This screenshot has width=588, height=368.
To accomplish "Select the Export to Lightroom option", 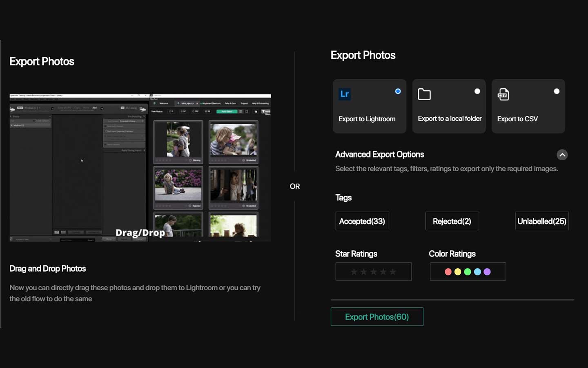I will point(369,106).
